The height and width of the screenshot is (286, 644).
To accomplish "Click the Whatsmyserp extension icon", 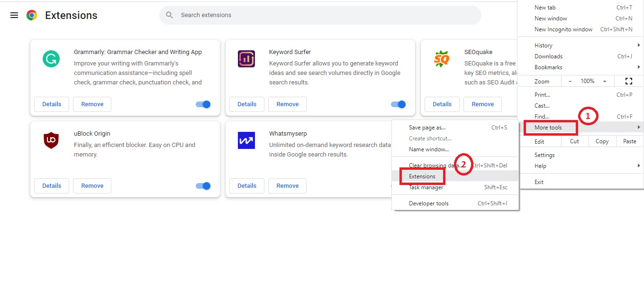I will [246, 140].
